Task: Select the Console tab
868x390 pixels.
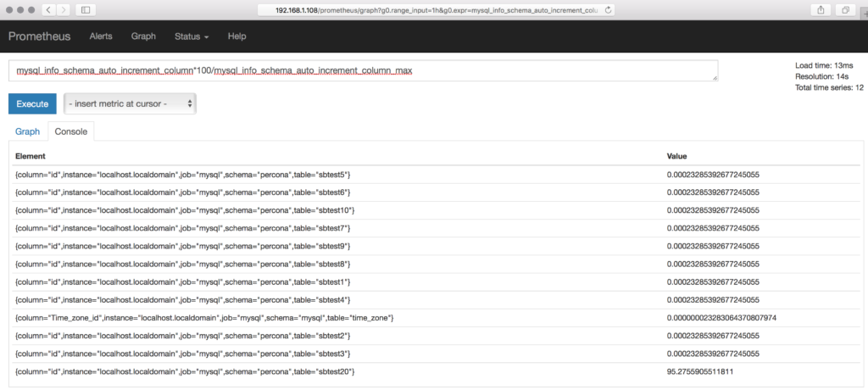Action: [x=70, y=131]
